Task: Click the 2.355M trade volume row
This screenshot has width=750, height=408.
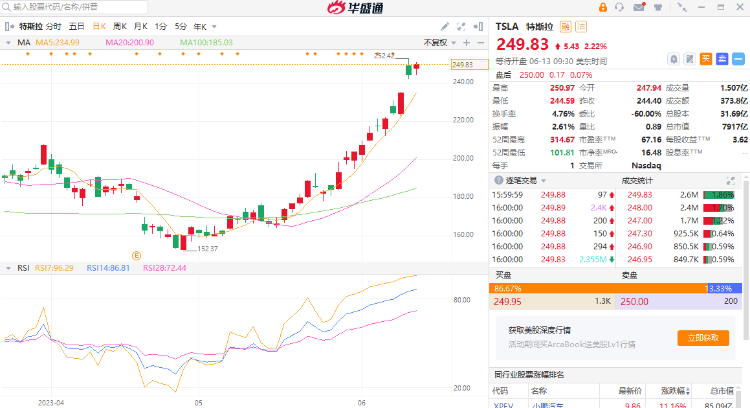Action: pos(552,259)
